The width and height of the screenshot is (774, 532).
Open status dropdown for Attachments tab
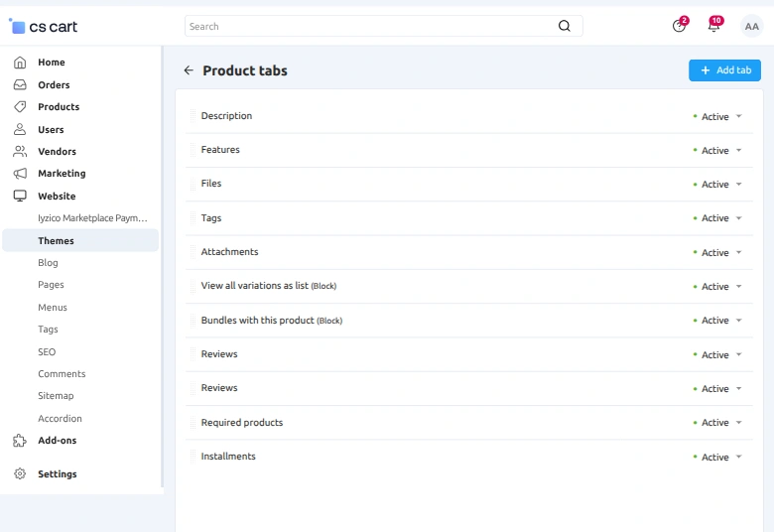(717, 252)
